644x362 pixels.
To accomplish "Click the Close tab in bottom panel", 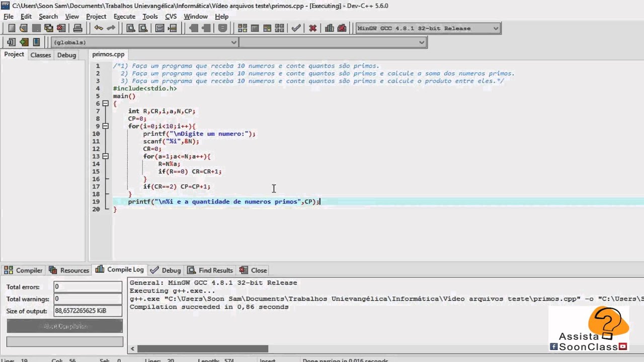I will coord(253,270).
